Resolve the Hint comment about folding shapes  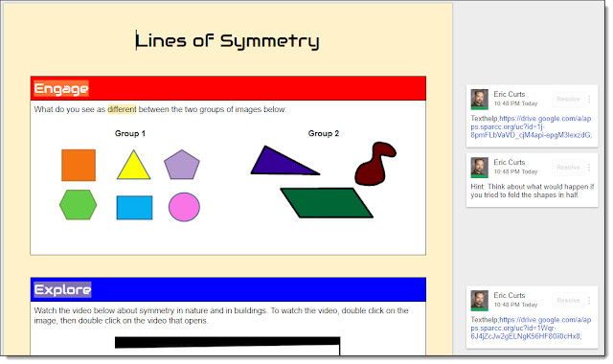pyautogui.click(x=568, y=168)
